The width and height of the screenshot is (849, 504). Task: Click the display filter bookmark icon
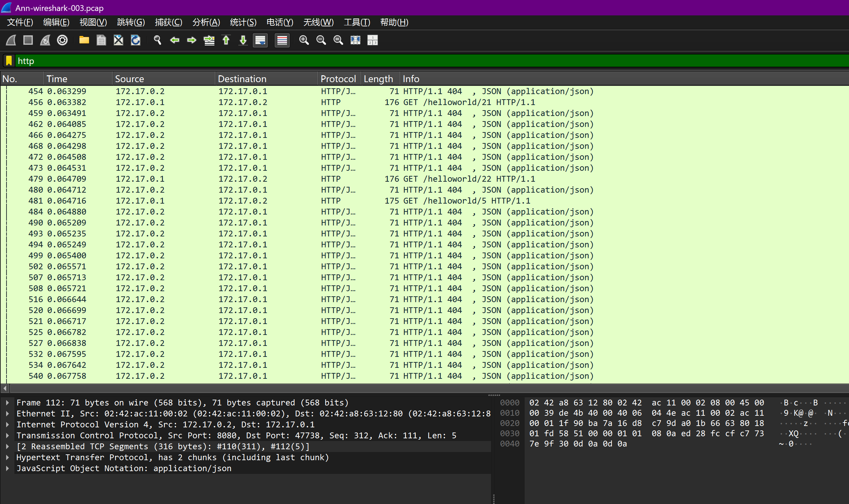[x=9, y=61]
